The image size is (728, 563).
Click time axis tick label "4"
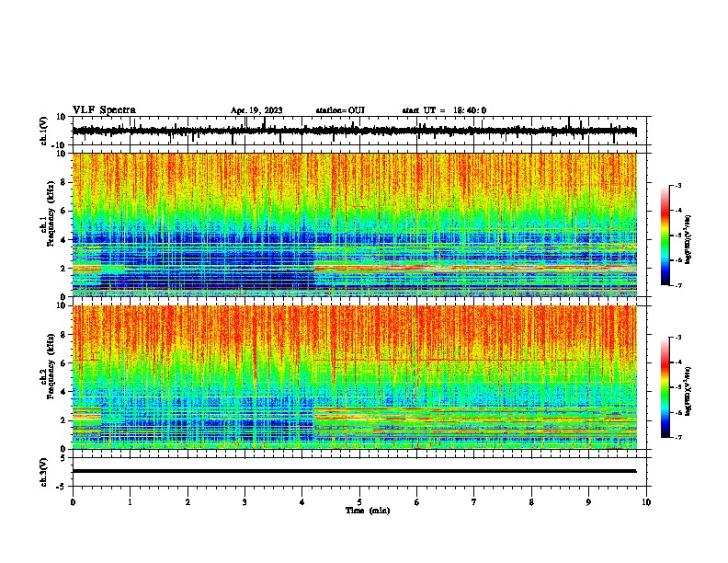pyautogui.click(x=302, y=502)
